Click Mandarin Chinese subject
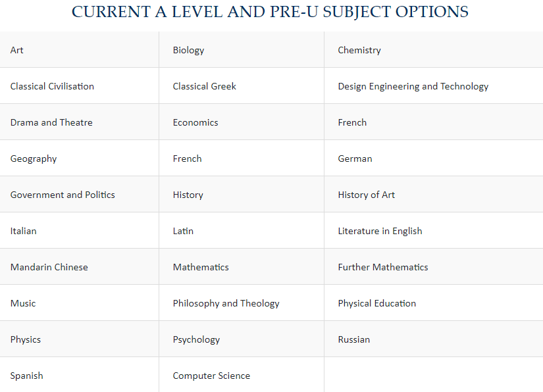 [49, 267]
